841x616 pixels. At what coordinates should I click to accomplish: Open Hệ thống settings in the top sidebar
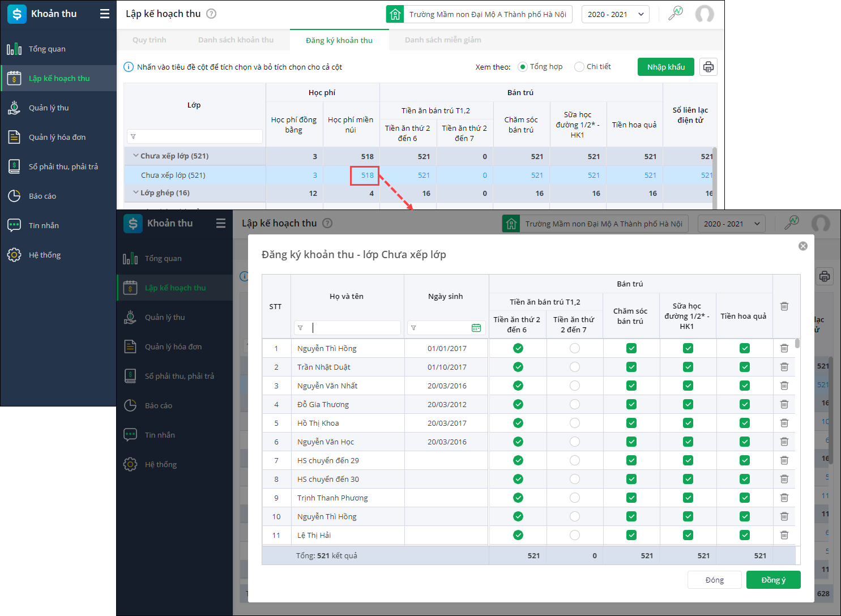click(45, 255)
